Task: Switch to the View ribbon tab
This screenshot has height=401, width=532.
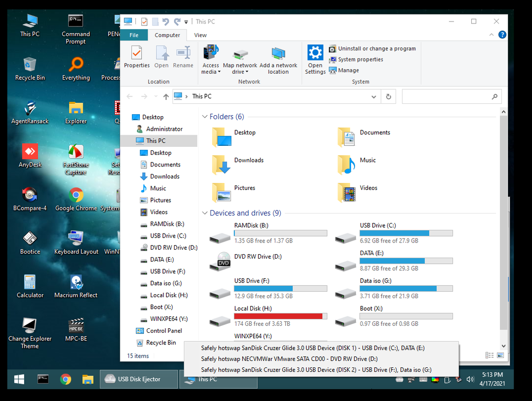Action: point(200,35)
